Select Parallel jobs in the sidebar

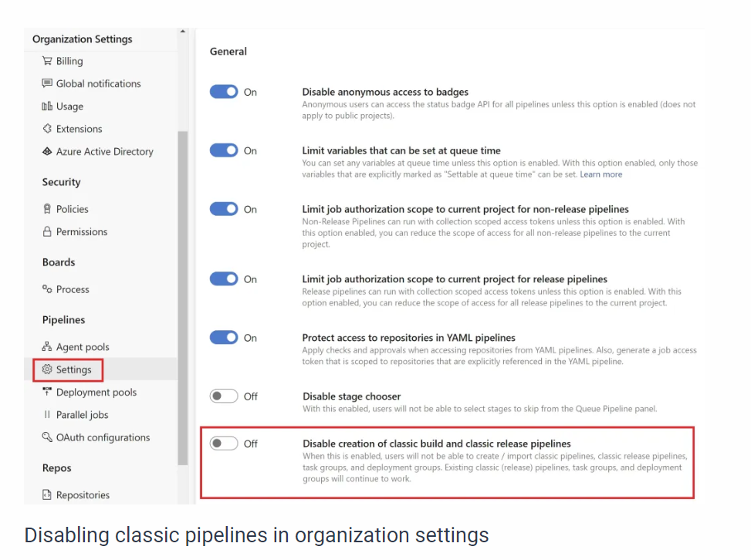tap(82, 415)
